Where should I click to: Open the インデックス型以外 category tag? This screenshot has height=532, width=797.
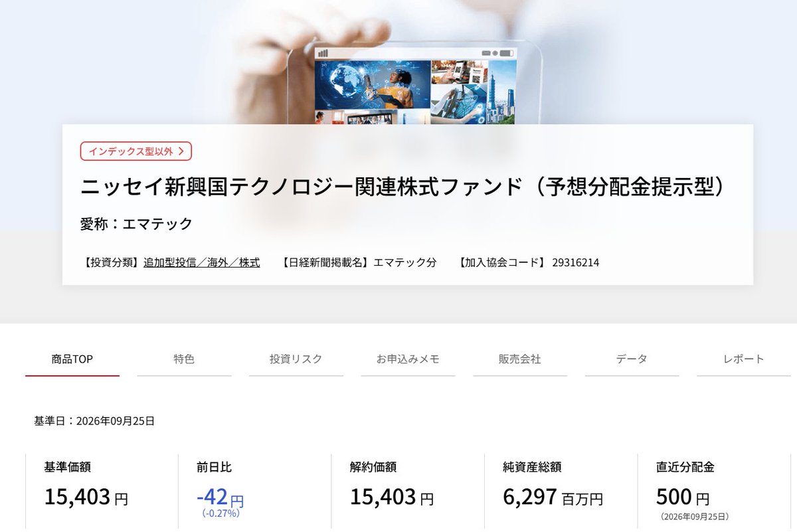click(x=136, y=151)
